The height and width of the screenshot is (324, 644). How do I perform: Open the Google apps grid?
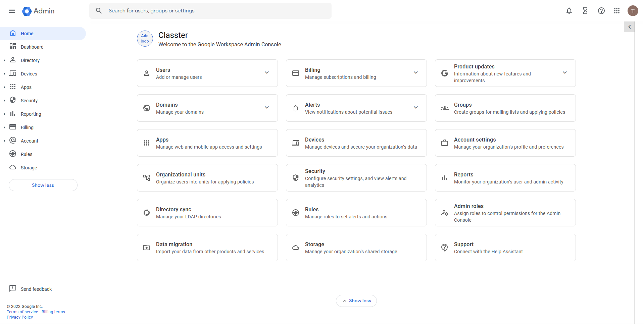(617, 11)
